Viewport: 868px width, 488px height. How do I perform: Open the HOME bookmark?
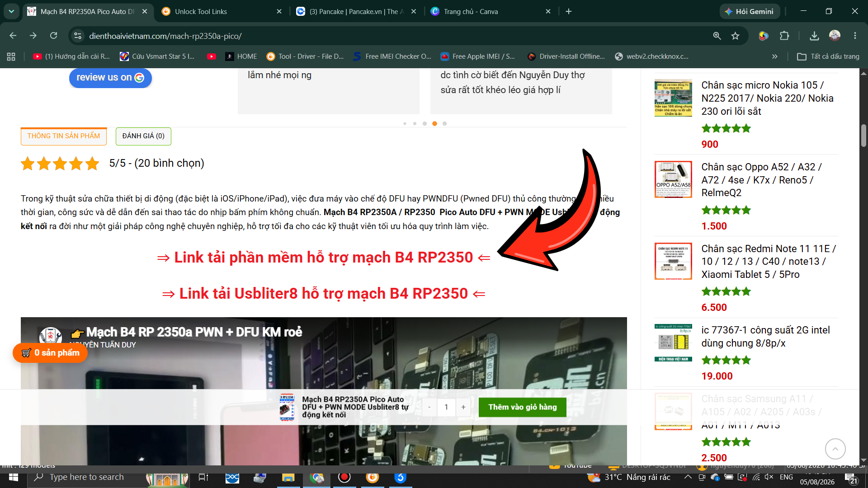241,56
